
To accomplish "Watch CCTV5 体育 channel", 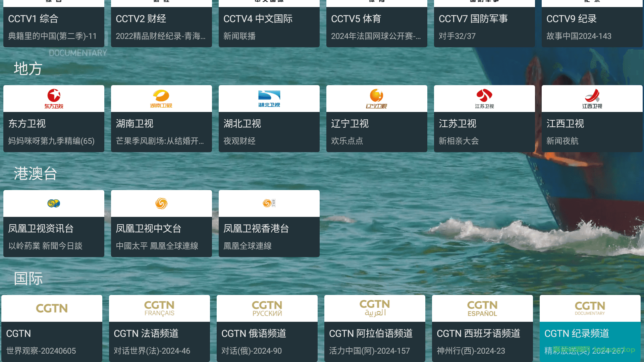I will click(377, 23).
